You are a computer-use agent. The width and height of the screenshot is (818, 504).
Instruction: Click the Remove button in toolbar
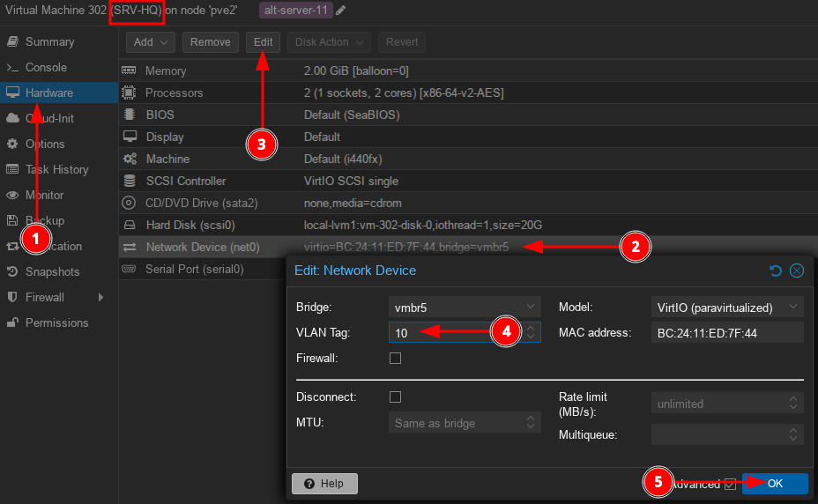point(210,42)
